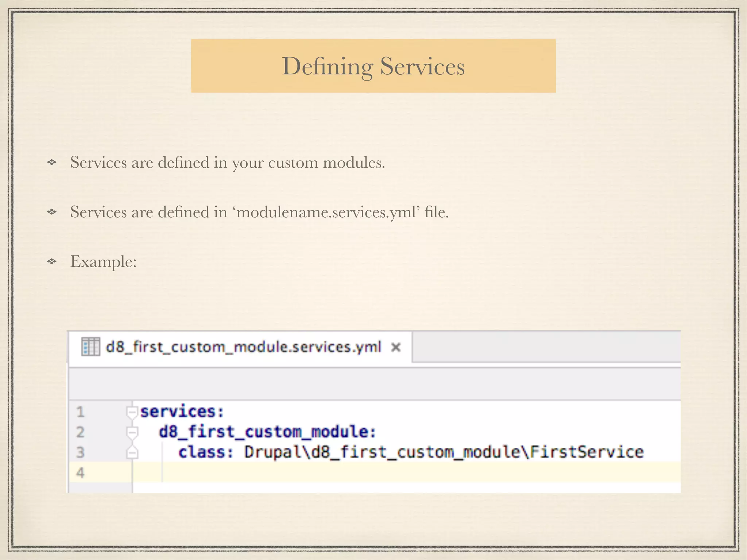747x560 pixels.
Task: Place cursor on highlighted empty line 4
Action: [406, 472]
